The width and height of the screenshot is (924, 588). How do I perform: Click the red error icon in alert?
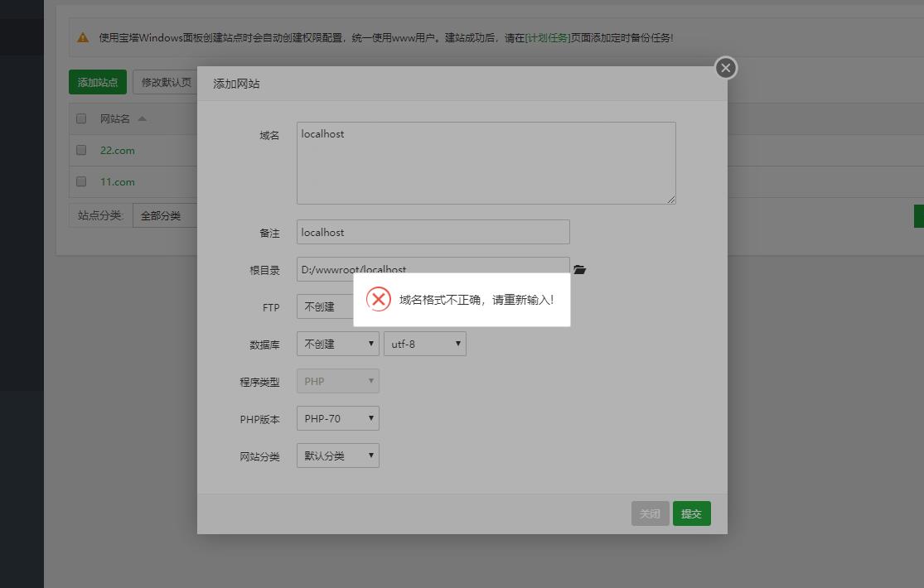pyautogui.click(x=379, y=299)
